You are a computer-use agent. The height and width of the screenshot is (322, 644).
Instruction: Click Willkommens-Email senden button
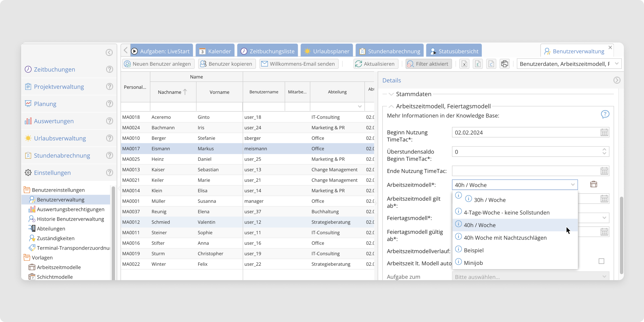pyautogui.click(x=299, y=64)
